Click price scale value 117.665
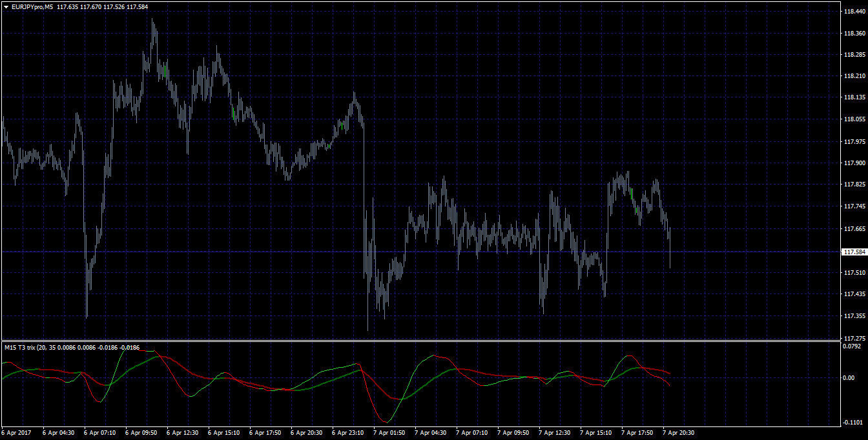 854,228
